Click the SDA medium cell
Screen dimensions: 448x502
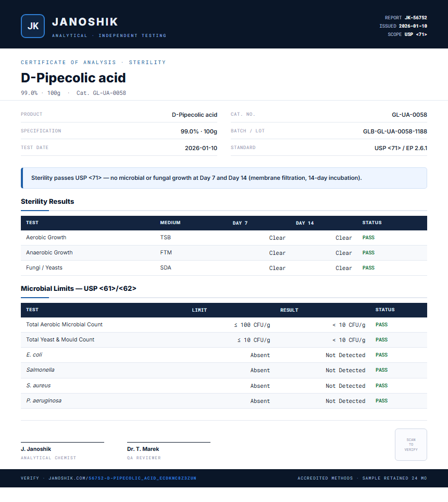(166, 267)
